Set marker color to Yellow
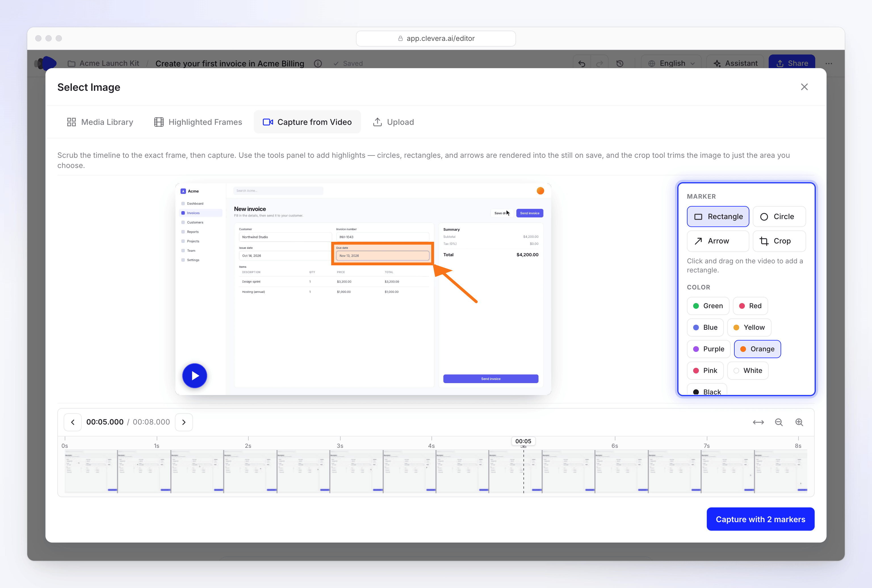872x588 pixels. click(x=749, y=327)
